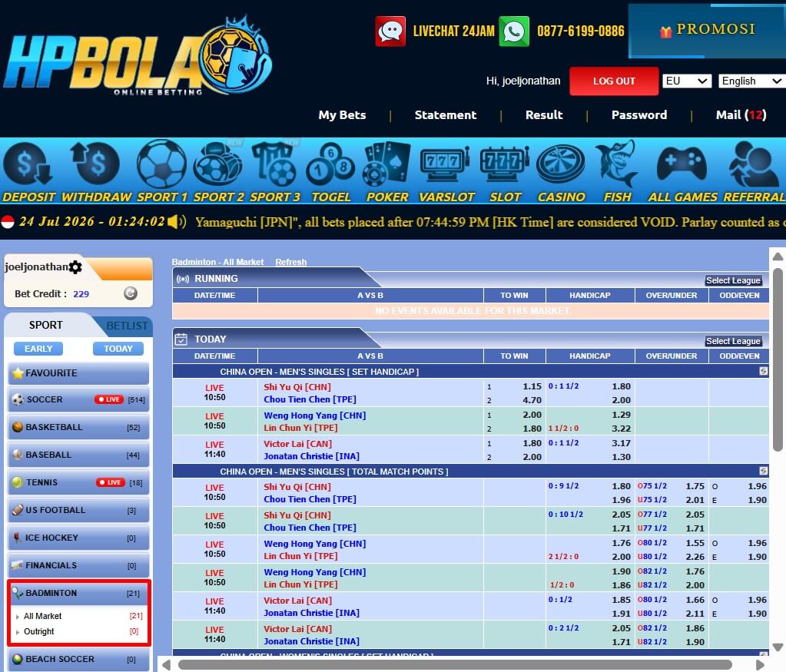The width and height of the screenshot is (786, 672).
Task: Click the WhatsApp icon
Action: (x=514, y=31)
